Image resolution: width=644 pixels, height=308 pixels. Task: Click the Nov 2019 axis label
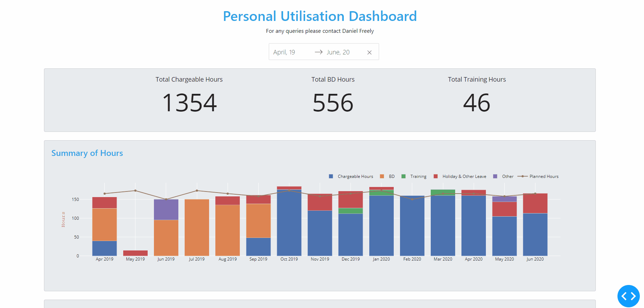point(320,259)
